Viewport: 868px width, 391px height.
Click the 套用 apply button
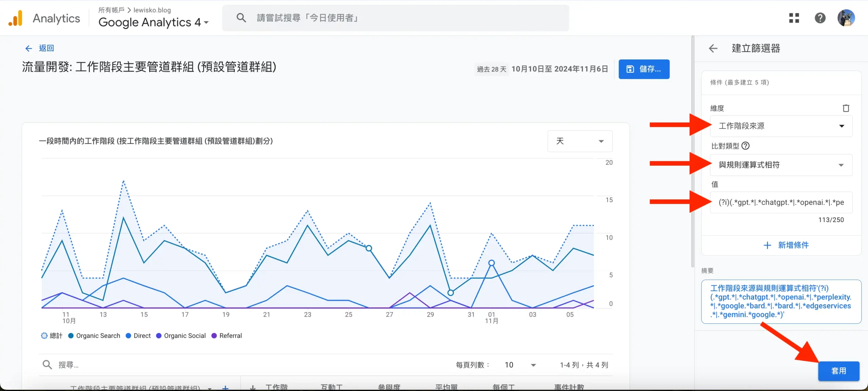point(839,371)
